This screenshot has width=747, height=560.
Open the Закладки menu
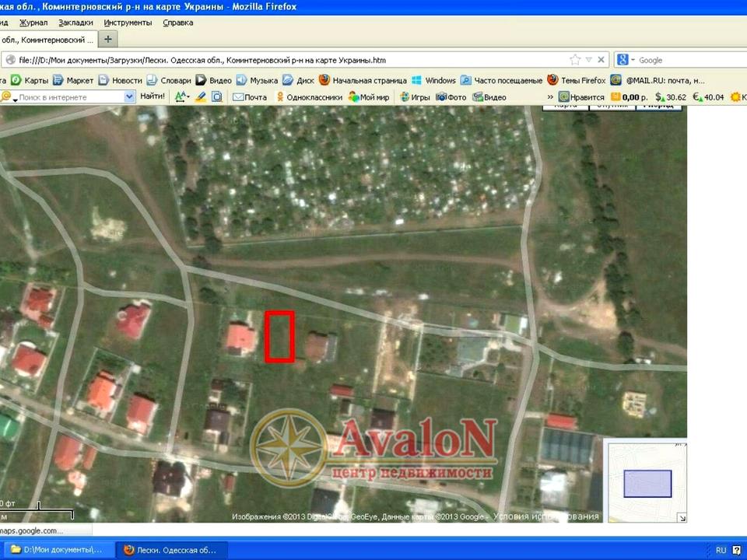click(75, 23)
